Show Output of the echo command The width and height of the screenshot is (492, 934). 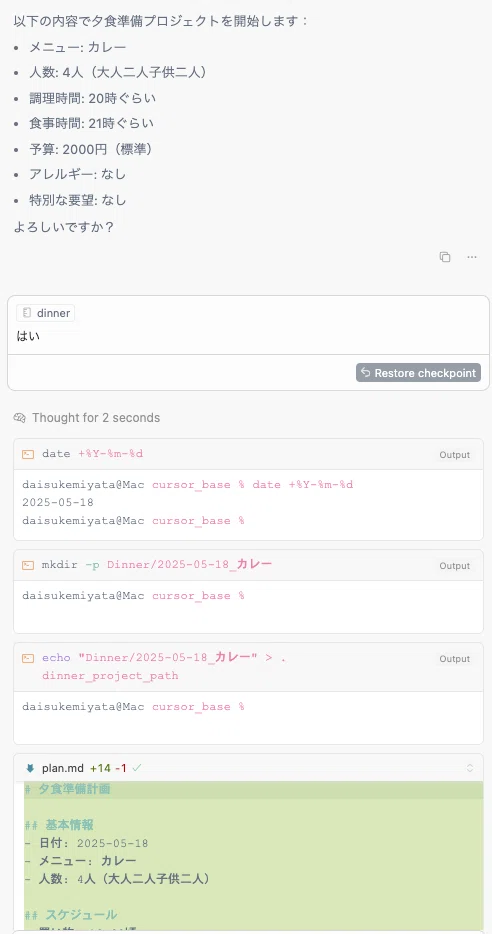click(454, 659)
